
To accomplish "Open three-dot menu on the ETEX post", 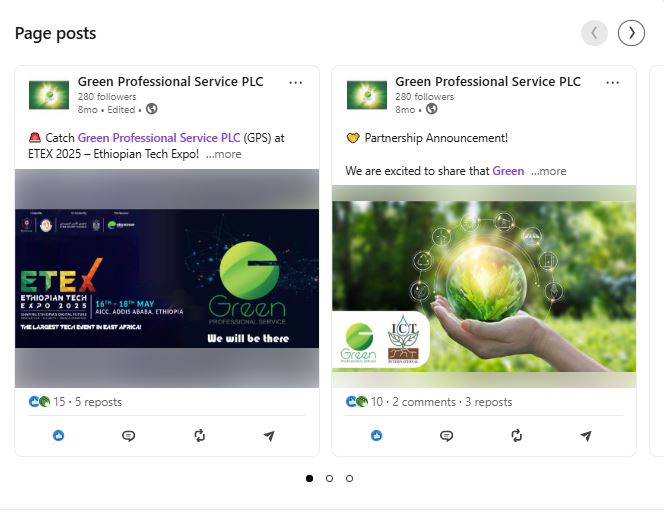I will [296, 83].
